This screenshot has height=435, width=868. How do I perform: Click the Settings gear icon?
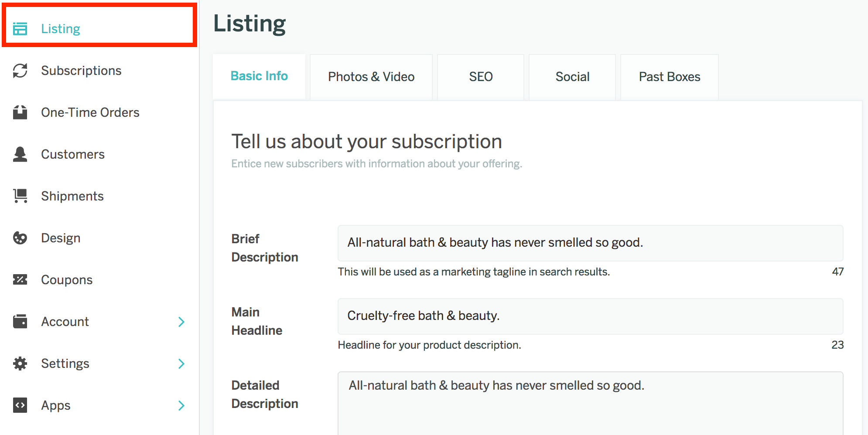click(x=20, y=363)
